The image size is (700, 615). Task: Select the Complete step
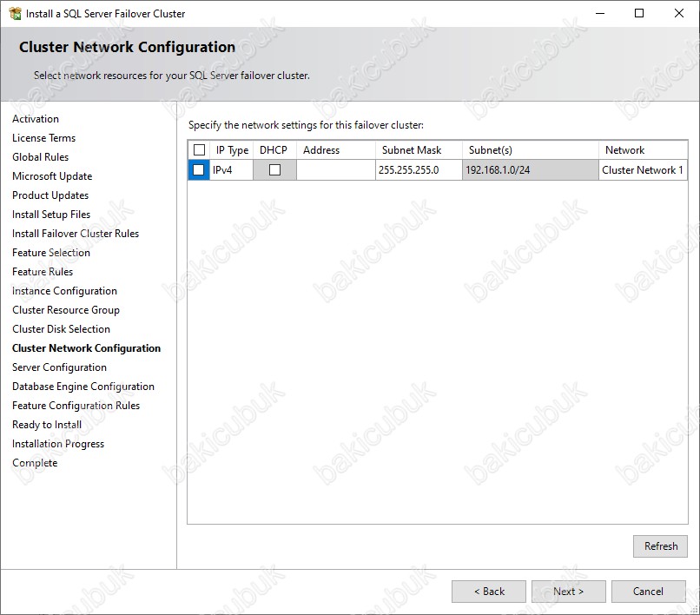(x=35, y=463)
